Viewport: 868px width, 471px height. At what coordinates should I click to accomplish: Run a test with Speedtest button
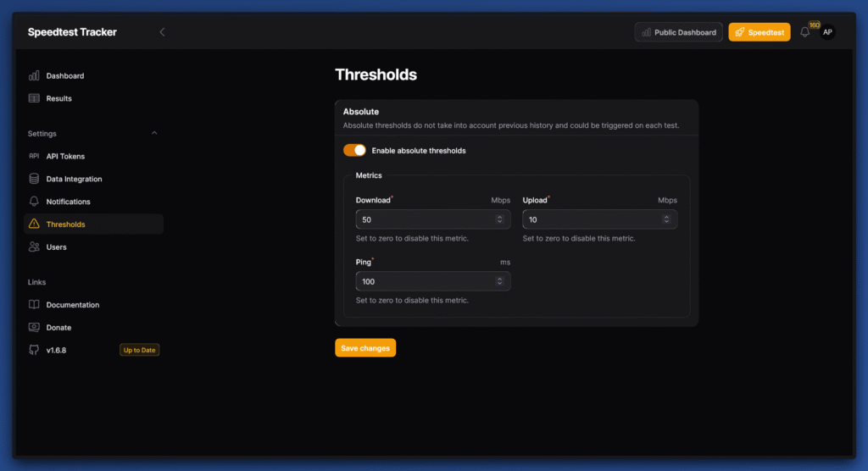tap(759, 32)
